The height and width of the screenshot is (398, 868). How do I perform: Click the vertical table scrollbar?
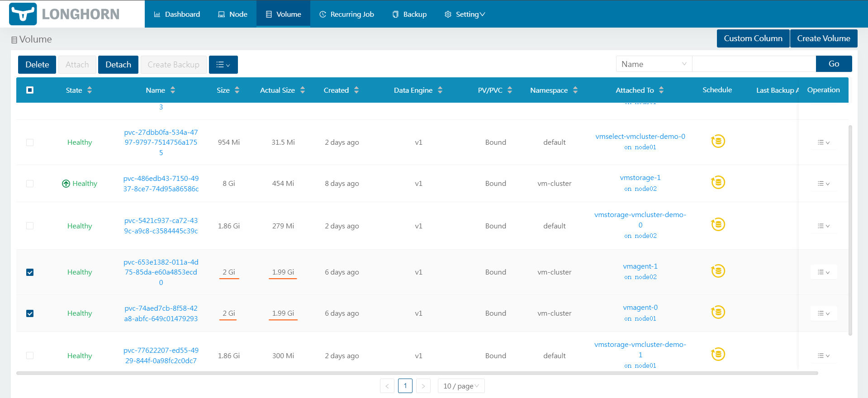click(x=850, y=230)
